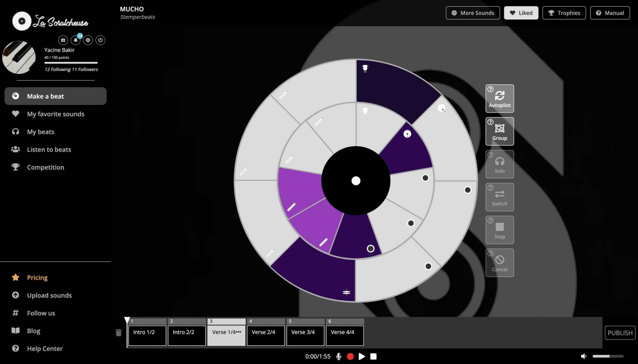
Task: Activate the Switch tool
Action: point(500,197)
